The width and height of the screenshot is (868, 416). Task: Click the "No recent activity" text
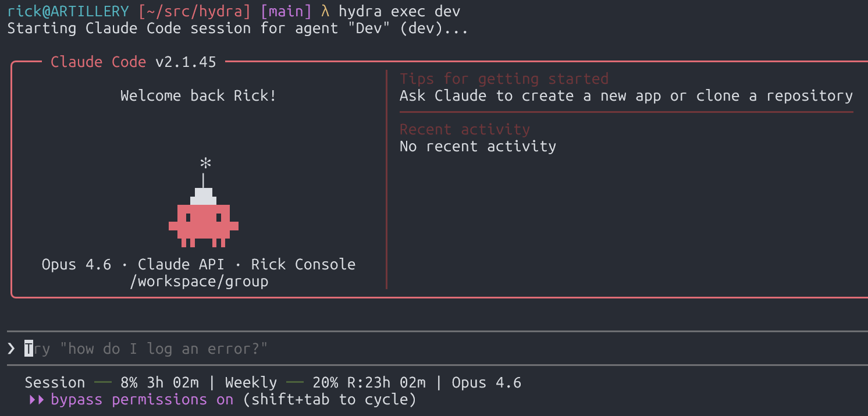478,146
